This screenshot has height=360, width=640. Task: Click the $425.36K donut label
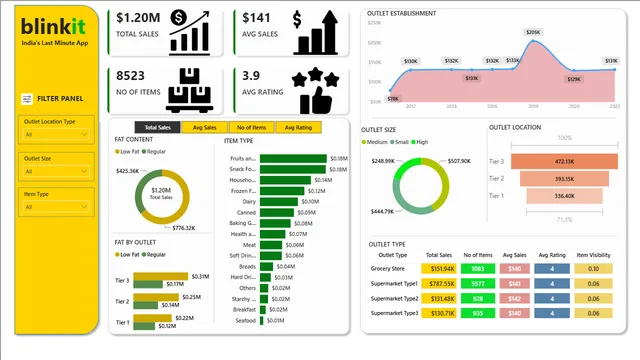click(127, 171)
